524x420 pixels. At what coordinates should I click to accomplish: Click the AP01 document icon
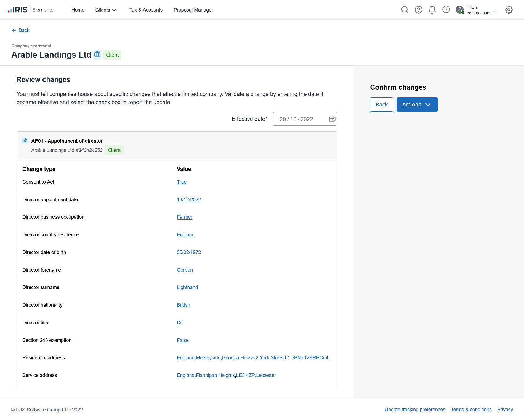(25, 141)
